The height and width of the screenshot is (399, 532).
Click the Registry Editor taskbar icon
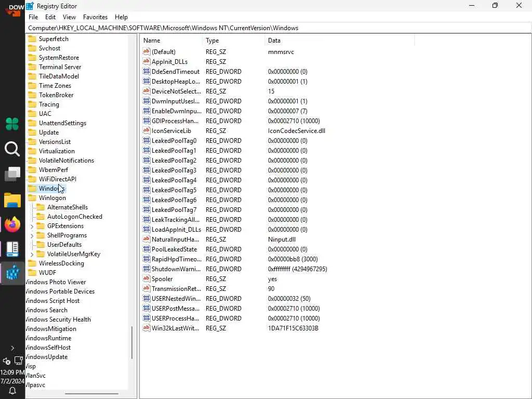pyautogui.click(x=12, y=273)
